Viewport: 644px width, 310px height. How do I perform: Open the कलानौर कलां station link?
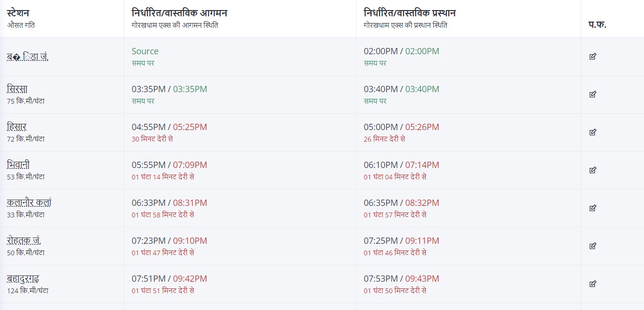tap(29, 203)
